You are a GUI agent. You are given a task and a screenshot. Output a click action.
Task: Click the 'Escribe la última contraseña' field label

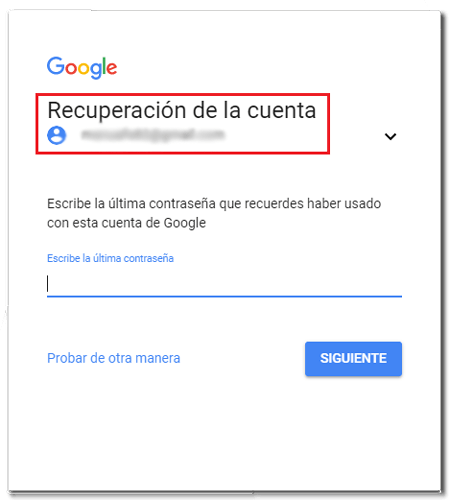click(x=110, y=258)
